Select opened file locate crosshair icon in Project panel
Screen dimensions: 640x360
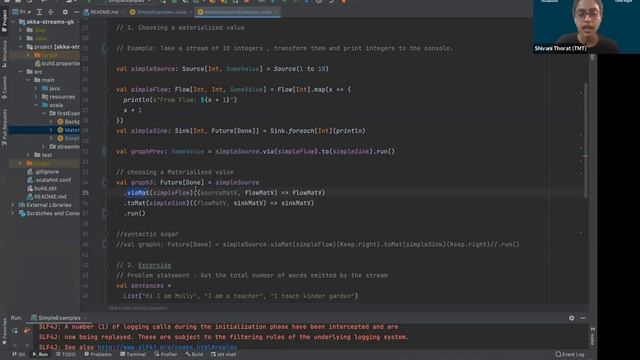click(x=51, y=12)
